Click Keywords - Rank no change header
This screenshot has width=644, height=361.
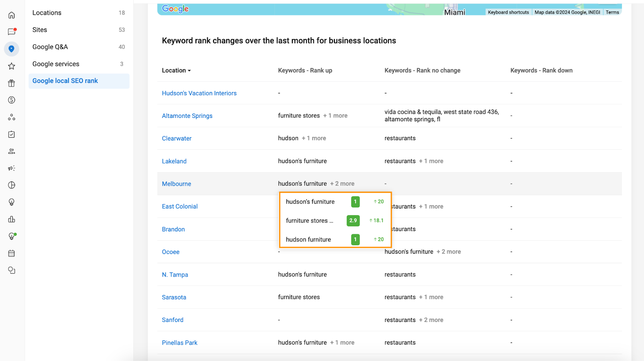(x=422, y=70)
